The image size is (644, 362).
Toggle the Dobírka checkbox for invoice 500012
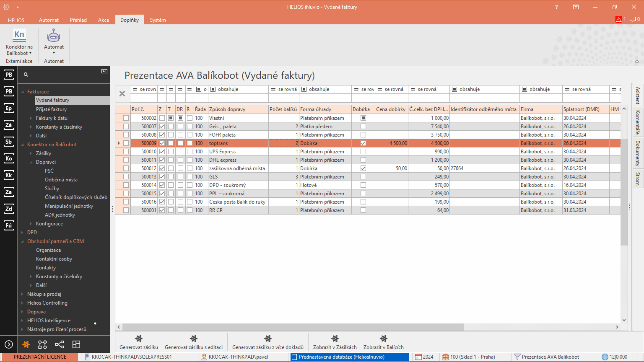(363, 168)
